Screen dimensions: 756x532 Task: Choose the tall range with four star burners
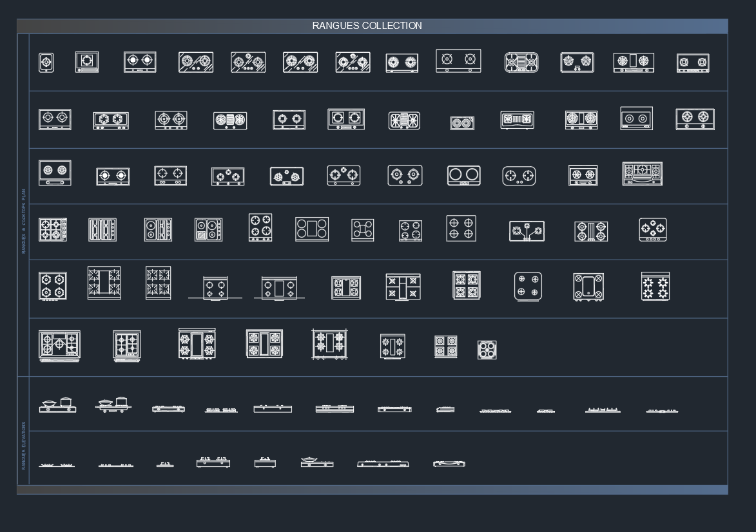pos(158,283)
